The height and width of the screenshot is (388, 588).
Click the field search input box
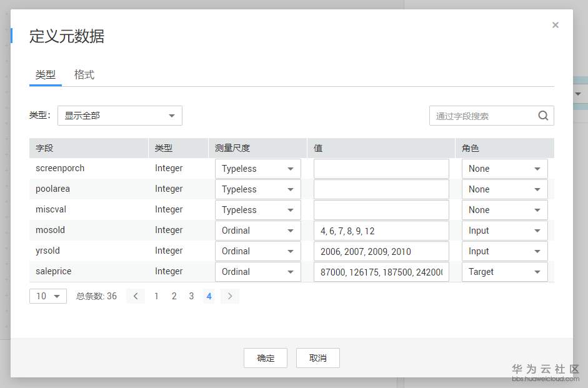pos(484,116)
